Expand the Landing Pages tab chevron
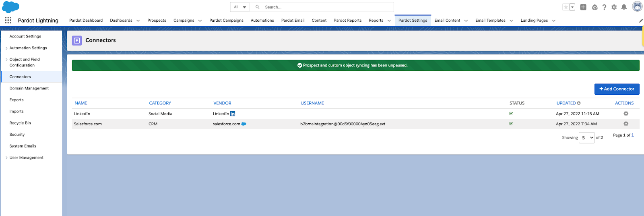Screen dimensions: 644x216 (554, 21)
